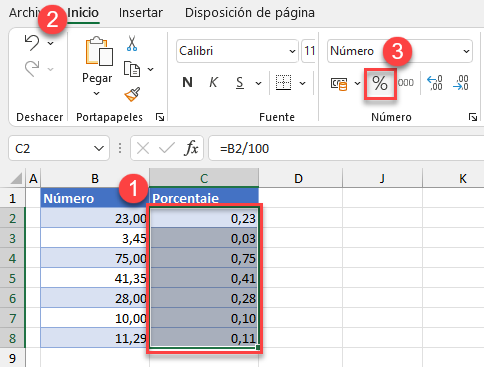Click the Pegar clipboard icon
484x367 pixels.
(99, 51)
